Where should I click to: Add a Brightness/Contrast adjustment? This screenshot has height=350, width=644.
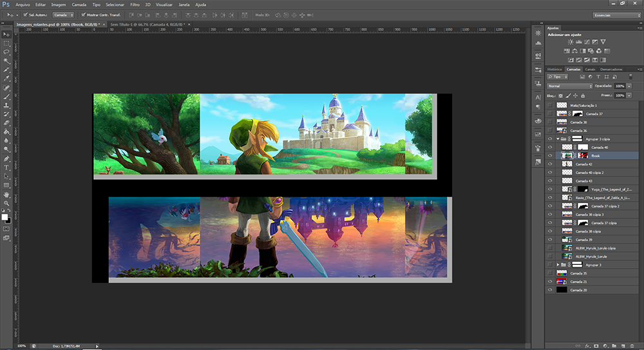[x=571, y=42]
